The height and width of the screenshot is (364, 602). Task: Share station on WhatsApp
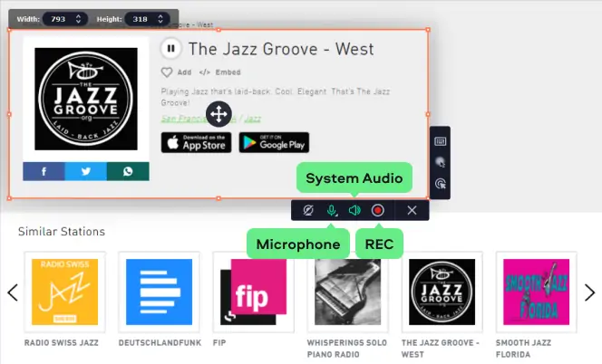pyautogui.click(x=128, y=171)
